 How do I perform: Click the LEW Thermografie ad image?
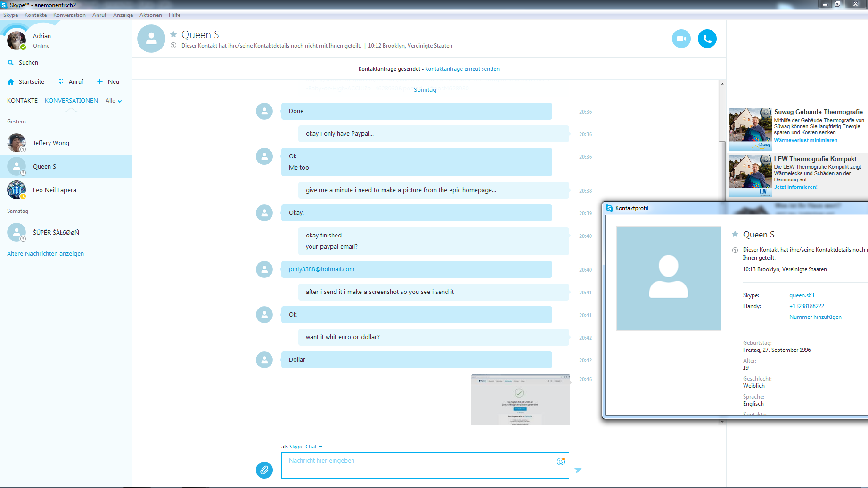click(751, 176)
